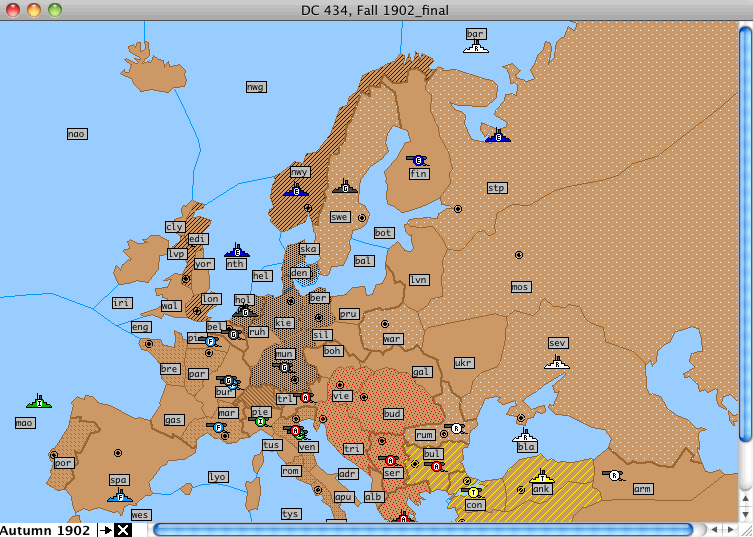The height and width of the screenshot is (537, 753).
Task: Click the vie province label
Action: pos(342,396)
